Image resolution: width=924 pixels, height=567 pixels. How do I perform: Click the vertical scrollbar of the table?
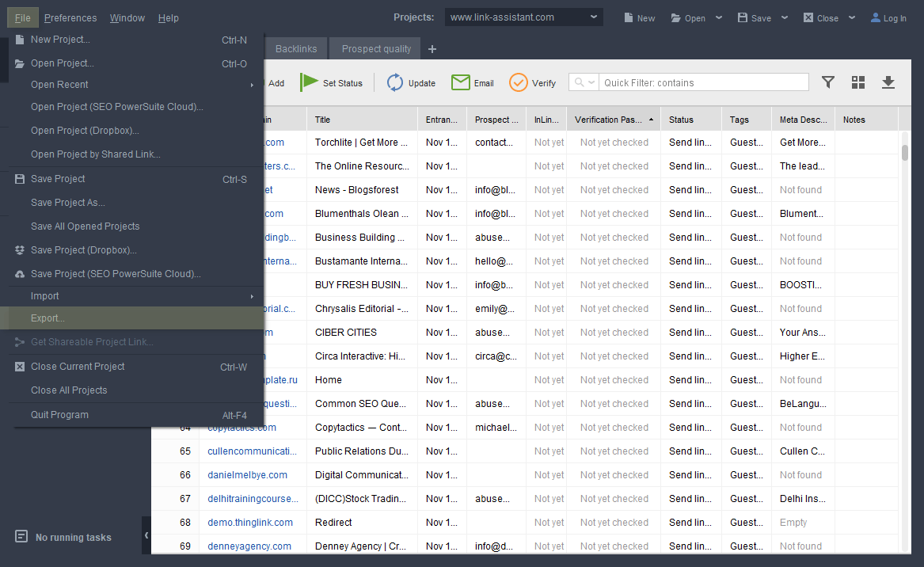pyautogui.click(x=905, y=317)
